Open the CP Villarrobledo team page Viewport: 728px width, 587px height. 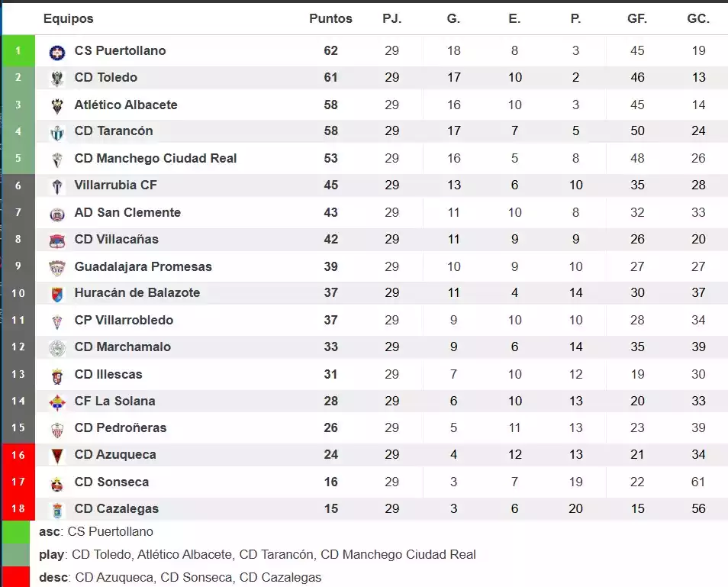coord(124,320)
